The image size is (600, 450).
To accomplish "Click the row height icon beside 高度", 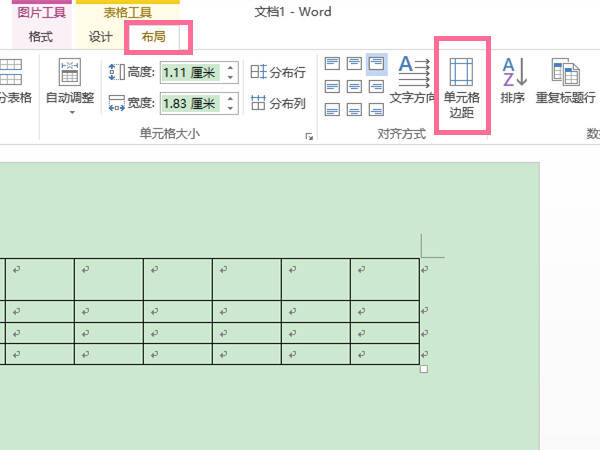I will coord(116,72).
